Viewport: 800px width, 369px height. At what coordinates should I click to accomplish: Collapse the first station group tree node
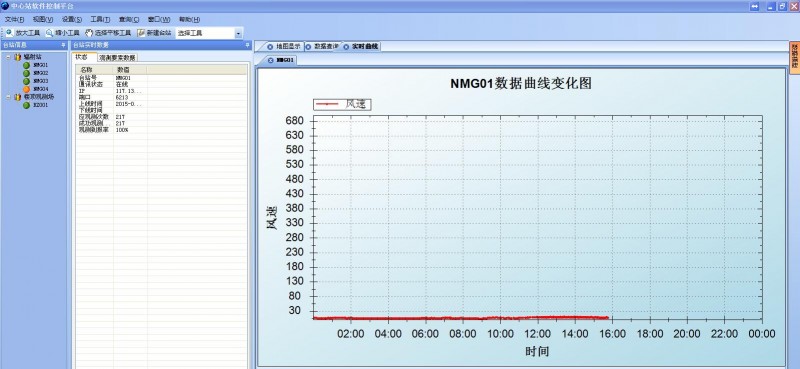coord(8,57)
